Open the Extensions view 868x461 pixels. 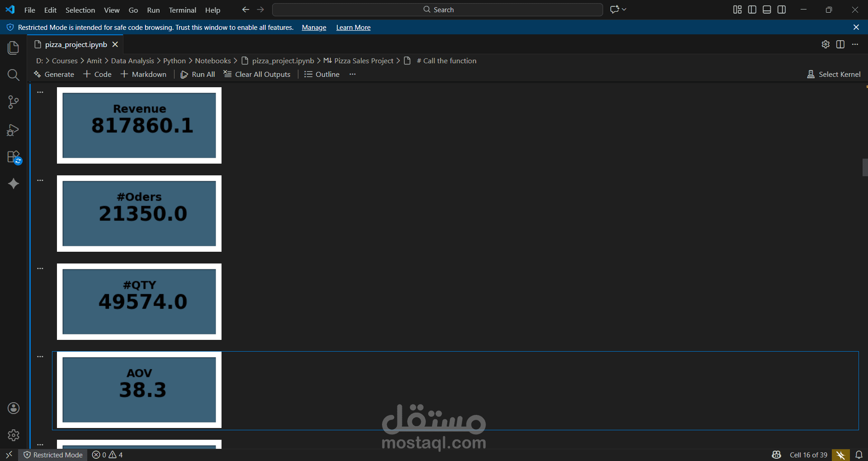pos(14,157)
